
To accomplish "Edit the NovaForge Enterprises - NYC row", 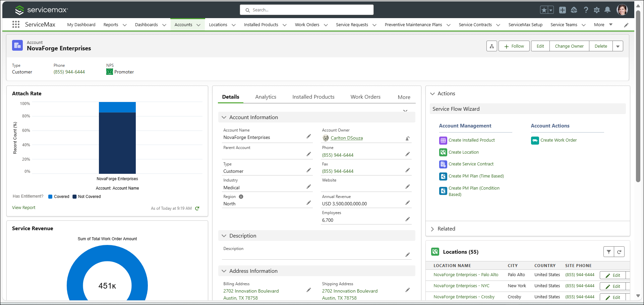I will 613,286.
